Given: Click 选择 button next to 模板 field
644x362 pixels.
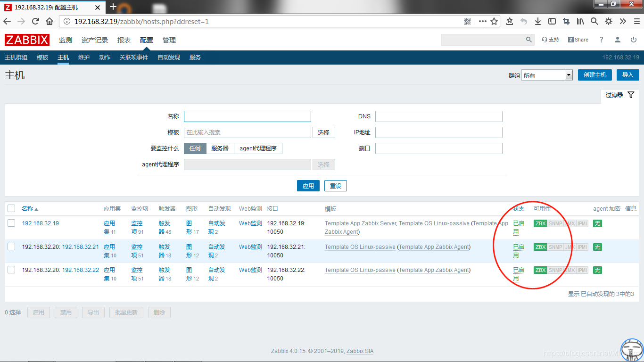Looking at the screenshot, I should point(324,132).
